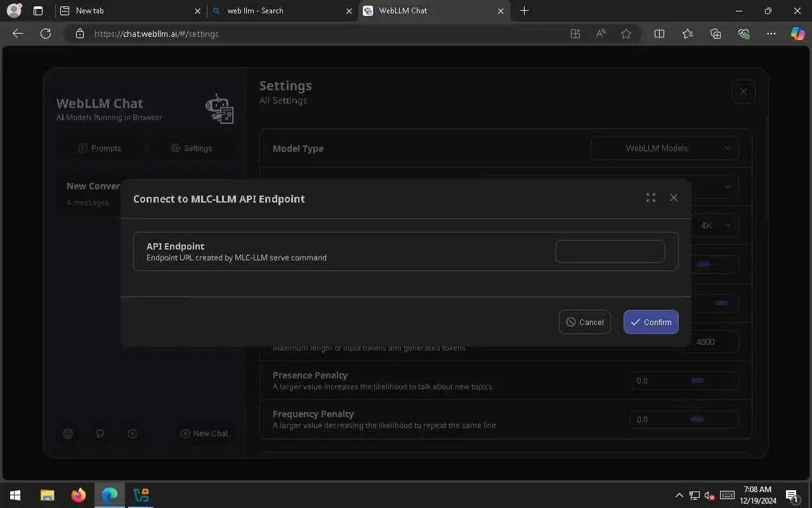
Task: Open Edge Settings and more menu
Action: [x=771, y=34]
